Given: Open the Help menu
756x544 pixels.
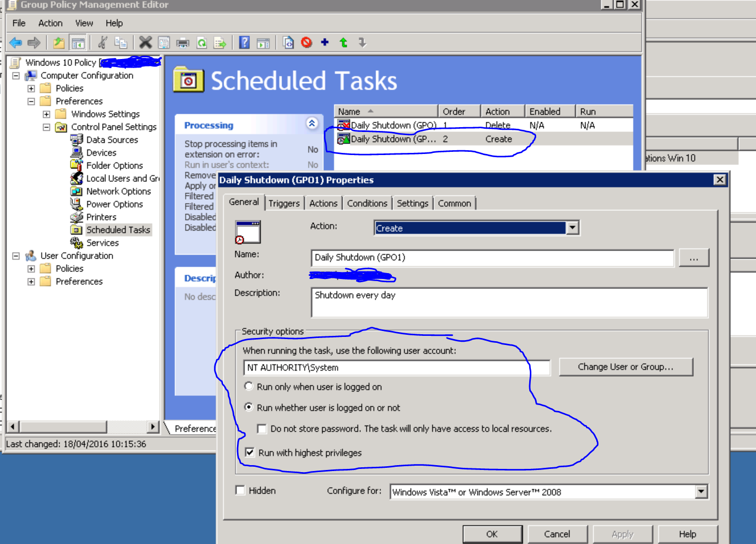Looking at the screenshot, I should (x=114, y=23).
